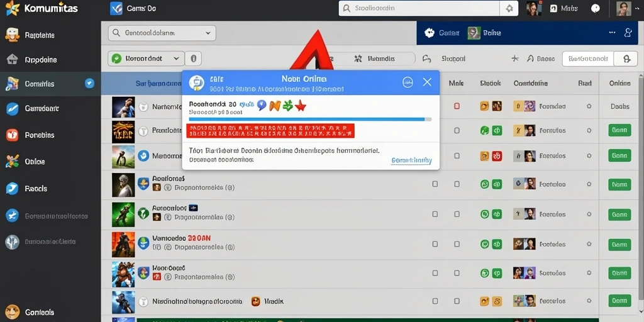Click the RoteGoconoit input field
Screen dimensions: 644x322
pos(588,58)
